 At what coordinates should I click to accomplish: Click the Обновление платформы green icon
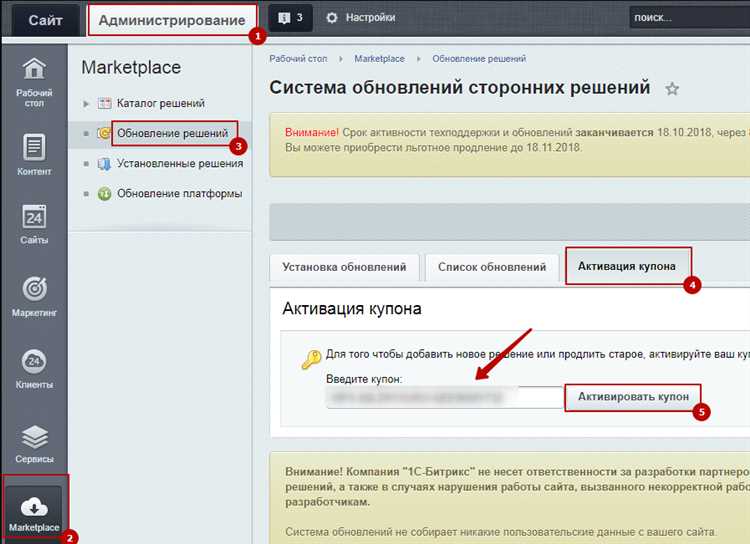click(104, 194)
